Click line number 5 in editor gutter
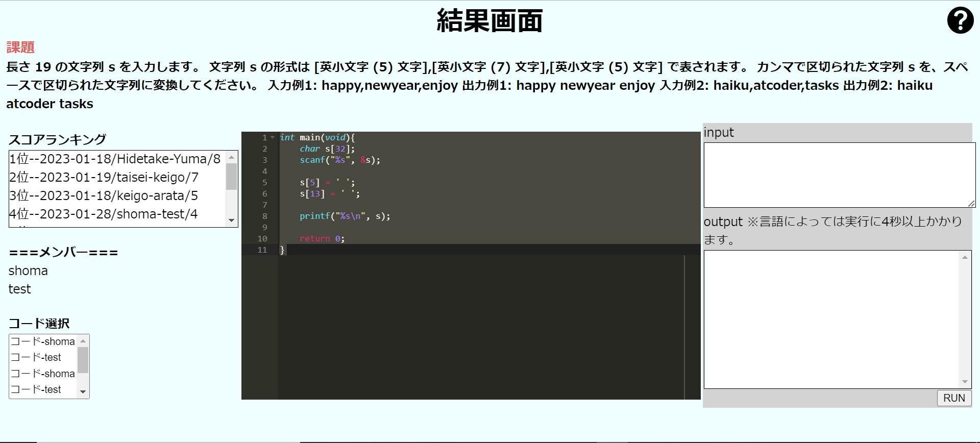The width and height of the screenshot is (980, 443). (264, 182)
